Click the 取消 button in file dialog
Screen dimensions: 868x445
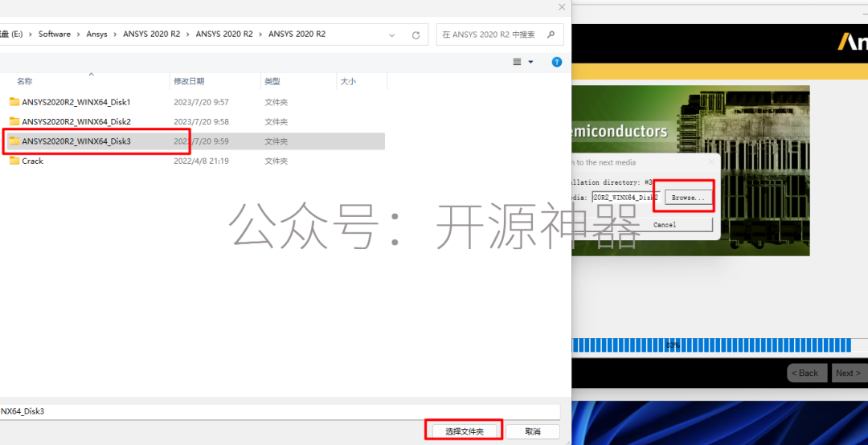coord(533,431)
